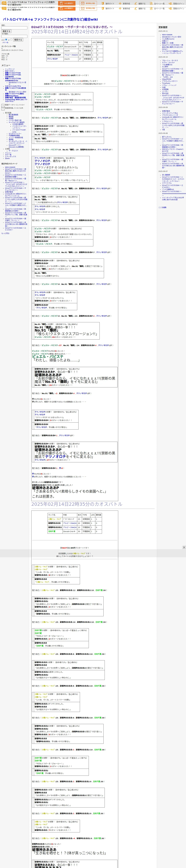Expand the 関連資料集-バトロイ以外 section
The image size is (186, 868).
(3, 108)
